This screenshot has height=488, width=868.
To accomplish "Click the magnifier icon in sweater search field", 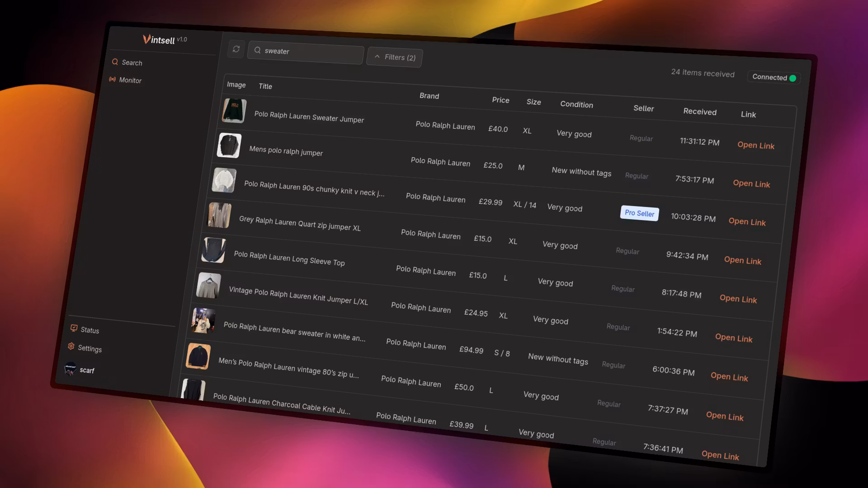I will (x=257, y=50).
